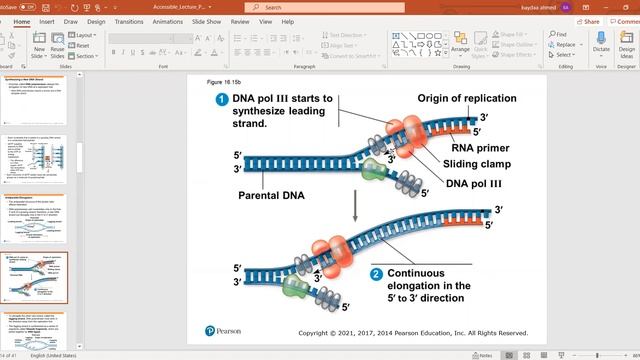Open the user account avatar
The width and height of the screenshot is (640, 360).
click(x=566, y=7)
